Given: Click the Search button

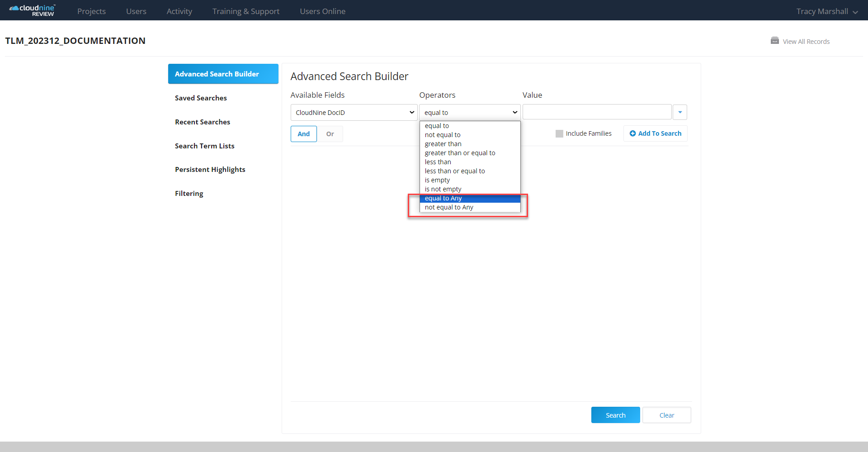Looking at the screenshot, I should (616, 415).
